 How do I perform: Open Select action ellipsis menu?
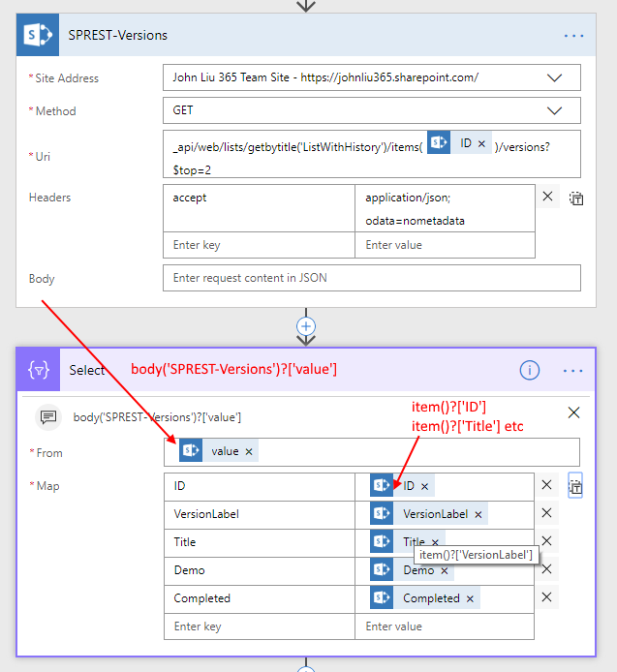(x=573, y=371)
